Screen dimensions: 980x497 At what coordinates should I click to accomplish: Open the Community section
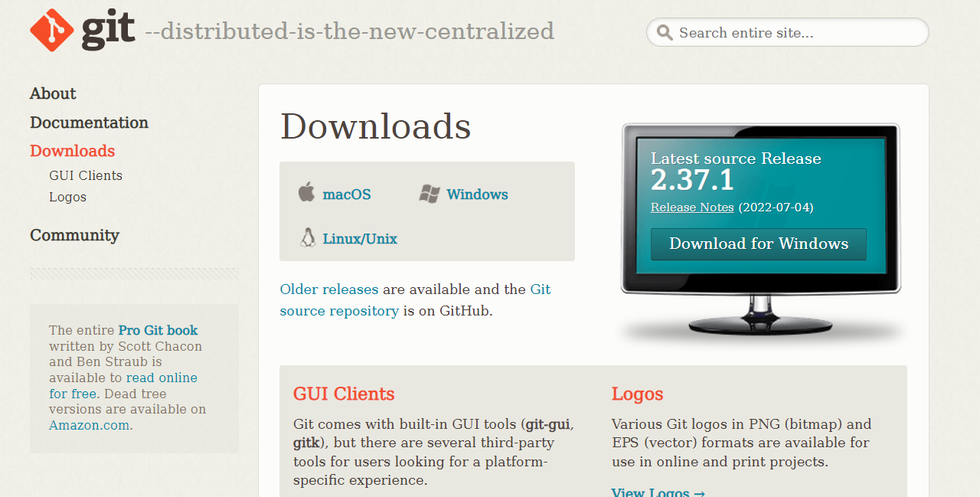(74, 235)
